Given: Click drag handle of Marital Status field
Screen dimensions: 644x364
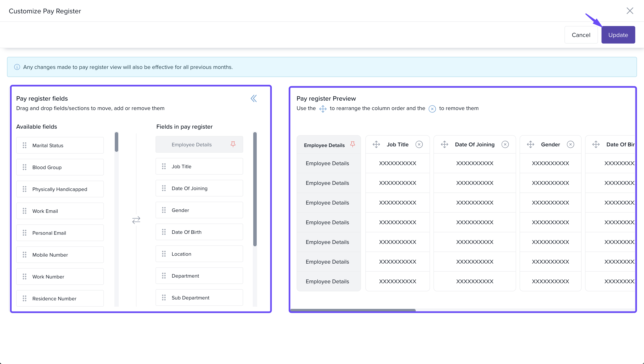Looking at the screenshot, I should [25, 145].
